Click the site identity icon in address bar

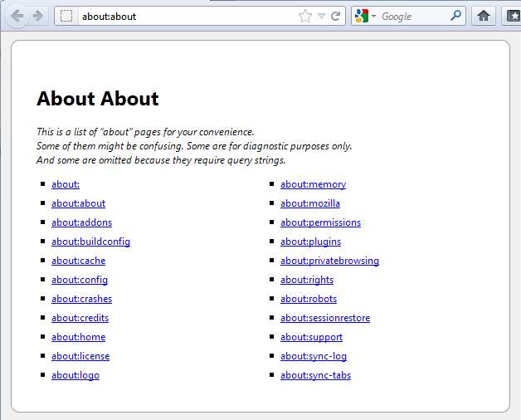(x=66, y=16)
